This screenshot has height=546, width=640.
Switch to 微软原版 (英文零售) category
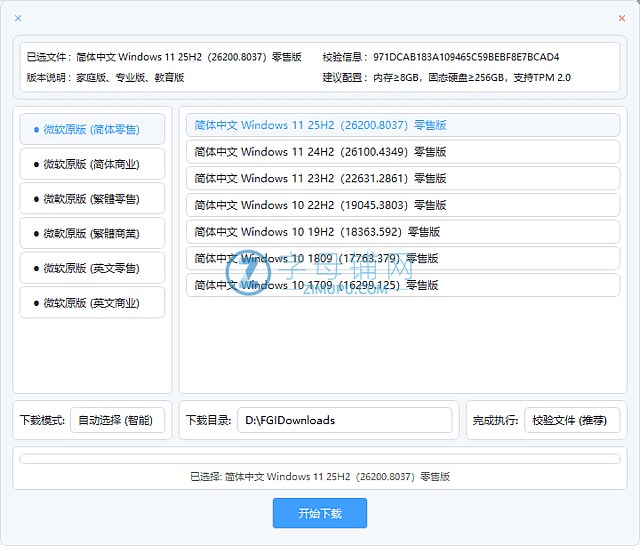coord(92,268)
